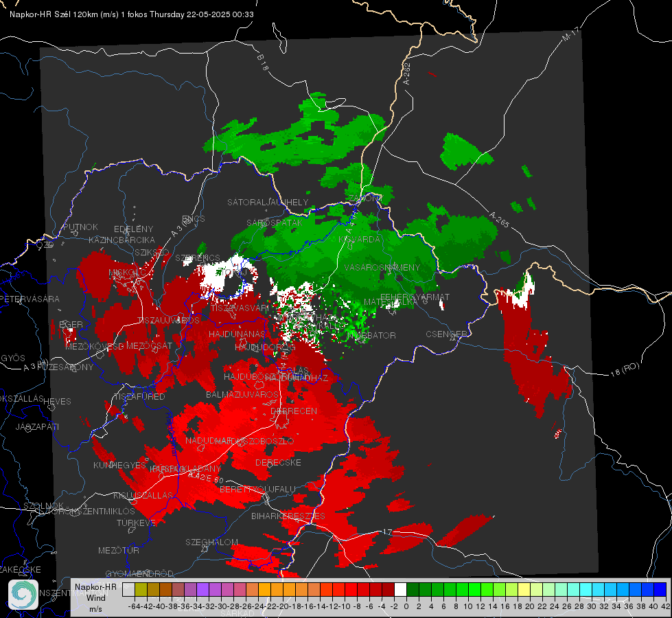Screen dimensions: 672x618
Task: Click the '18 (RO)' road label
Action: tap(625, 369)
